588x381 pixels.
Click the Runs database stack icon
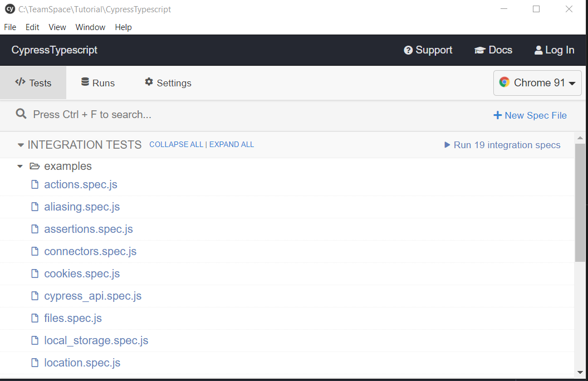[85, 82]
